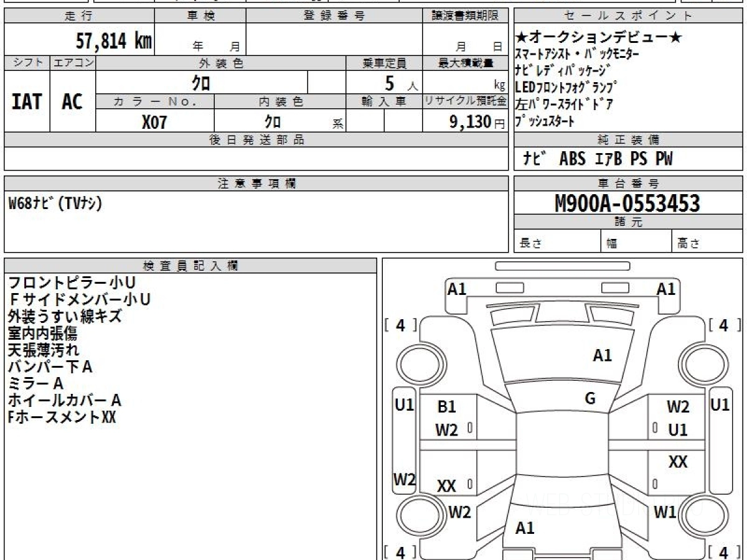Select the プッシュスタート line

coord(545,121)
